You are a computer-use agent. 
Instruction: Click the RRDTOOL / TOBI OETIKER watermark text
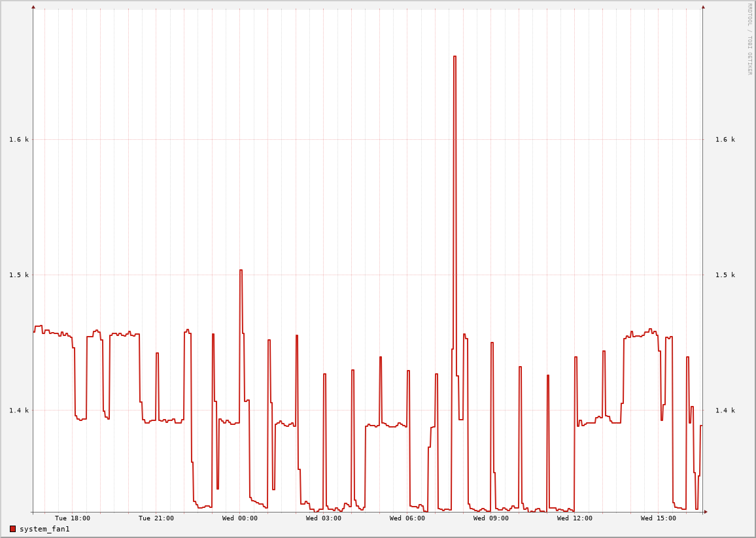[x=749, y=39]
